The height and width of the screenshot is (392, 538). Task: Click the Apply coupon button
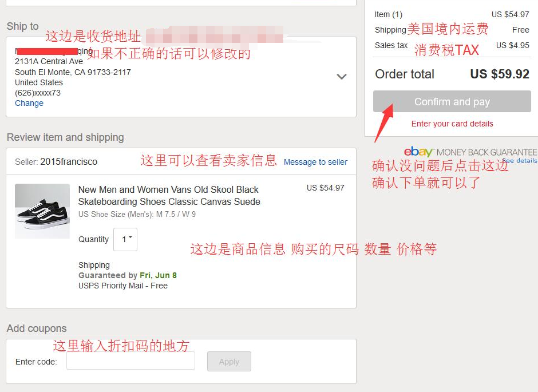click(229, 362)
